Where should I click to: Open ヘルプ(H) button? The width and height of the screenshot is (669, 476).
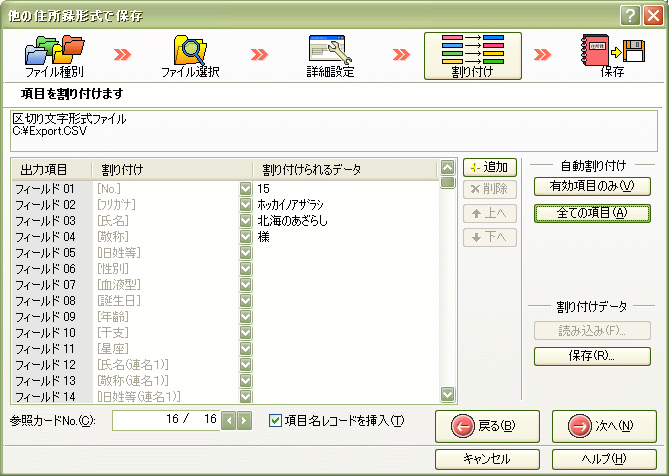point(604,459)
